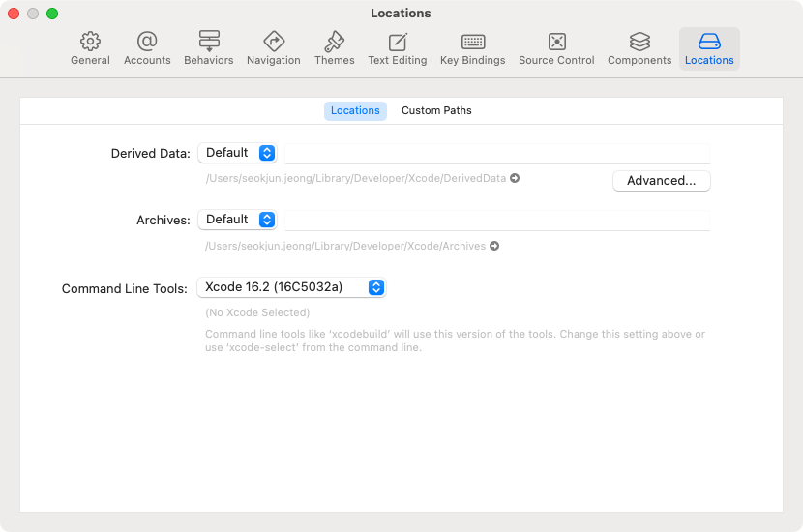Open the Key Bindings settings pane

473,48
